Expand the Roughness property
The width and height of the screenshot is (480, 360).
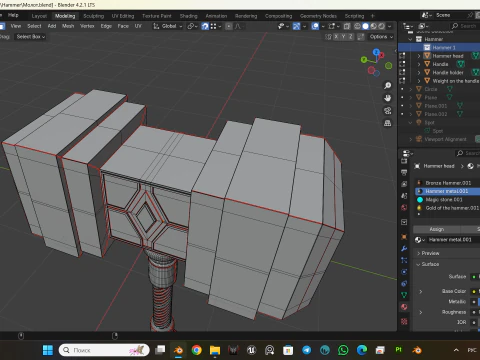[x=421, y=312]
